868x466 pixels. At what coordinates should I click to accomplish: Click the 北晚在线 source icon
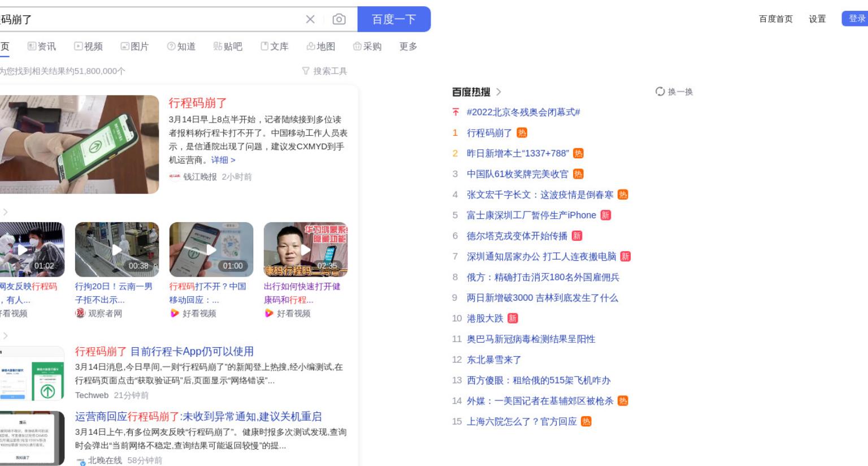pos(81,461)
